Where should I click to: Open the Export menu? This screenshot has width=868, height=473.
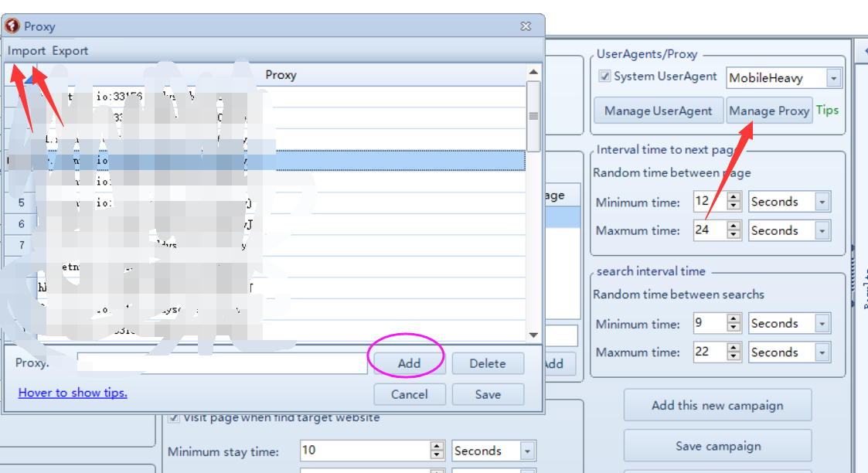click(x=70, y=51)
